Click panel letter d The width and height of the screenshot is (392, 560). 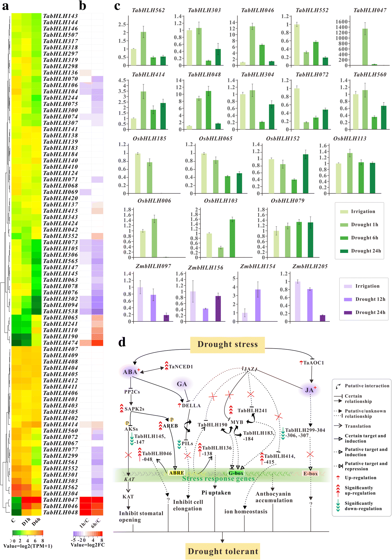click(122, 342)
